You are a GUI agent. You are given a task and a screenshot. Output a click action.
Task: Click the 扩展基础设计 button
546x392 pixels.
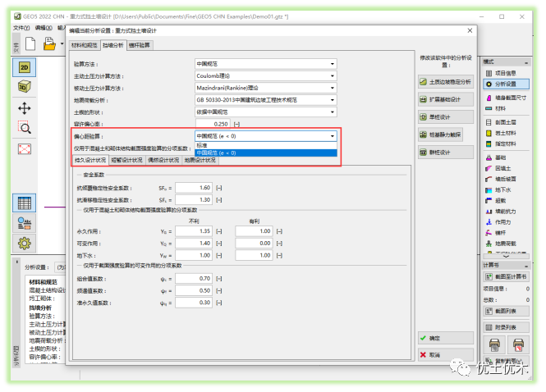(446, 99)
